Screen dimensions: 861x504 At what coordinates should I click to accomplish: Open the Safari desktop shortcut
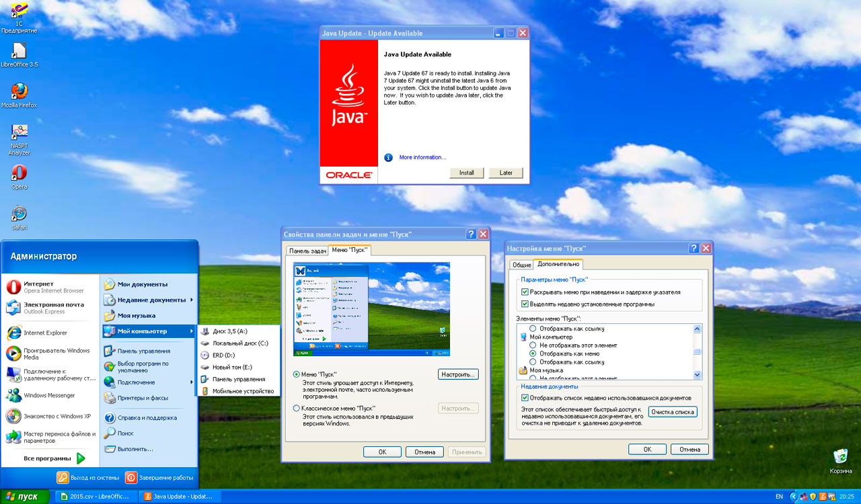click(19, 218)
